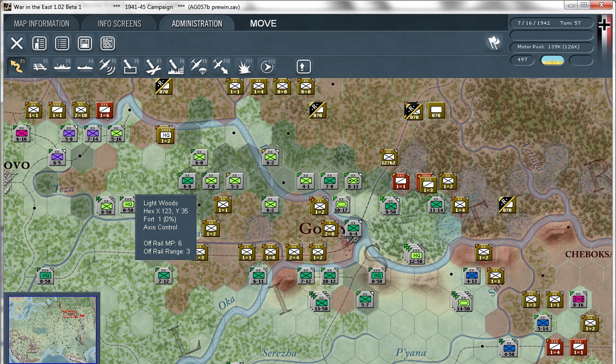Select the green stack marked 8-50
Image resolution: width=616 pixels, height=364 pixels.
pyautogui.click(x=106, y=206)
